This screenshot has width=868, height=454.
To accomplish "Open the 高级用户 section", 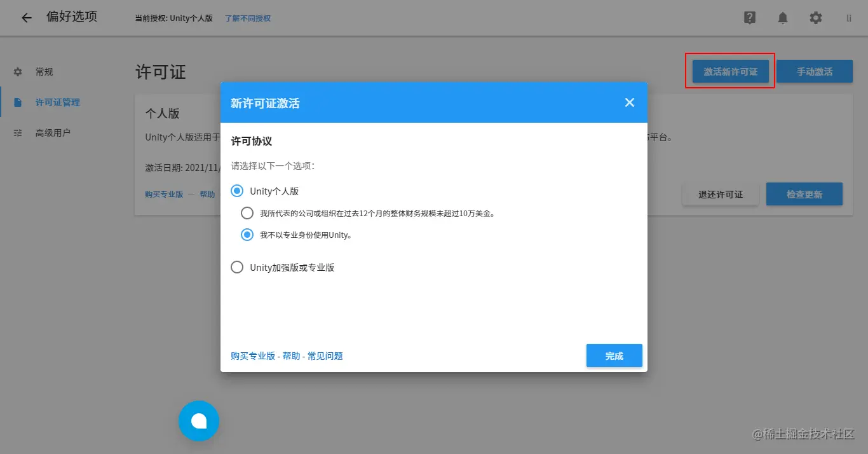I will click(x=53, y=133).
